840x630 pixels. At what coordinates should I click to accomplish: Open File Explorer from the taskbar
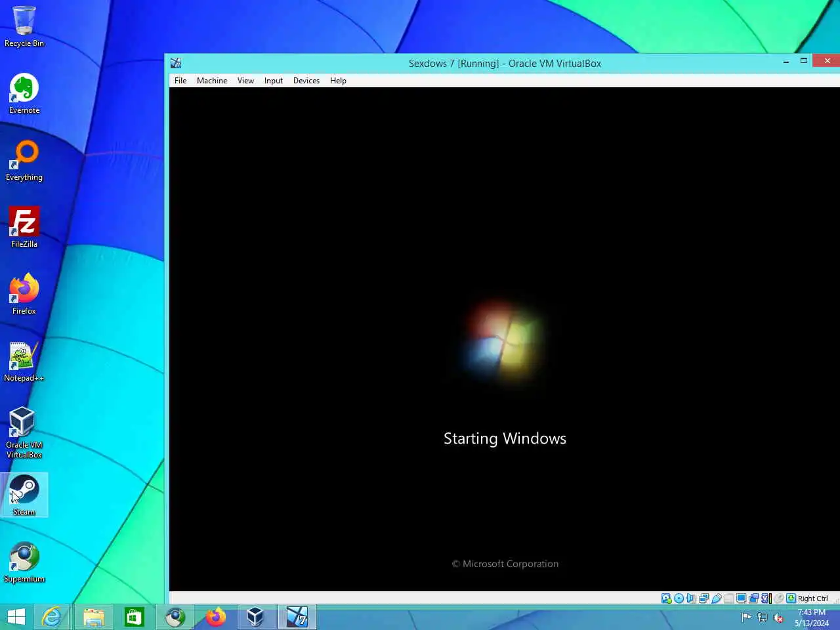[93, 617]
